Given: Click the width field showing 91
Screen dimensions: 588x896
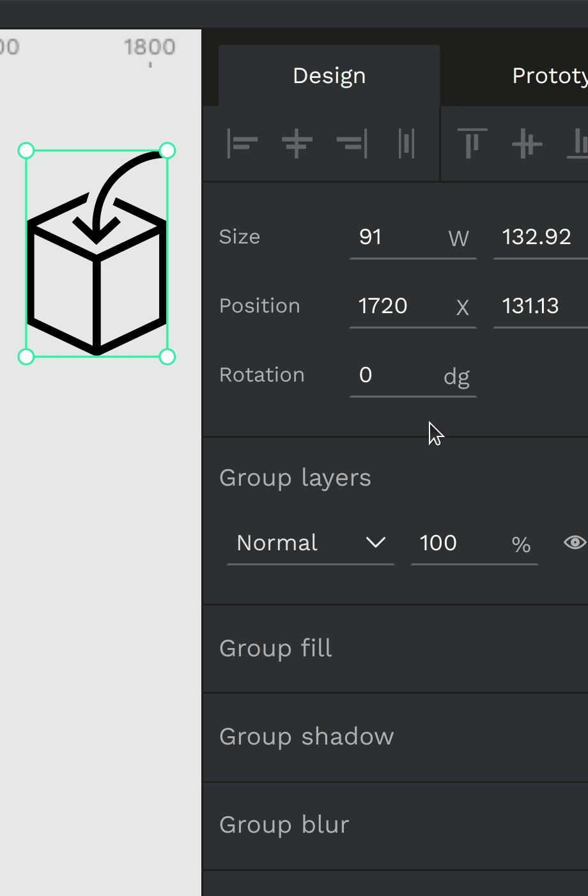Looking at the screenshot, I should click(x=413, y=238).
